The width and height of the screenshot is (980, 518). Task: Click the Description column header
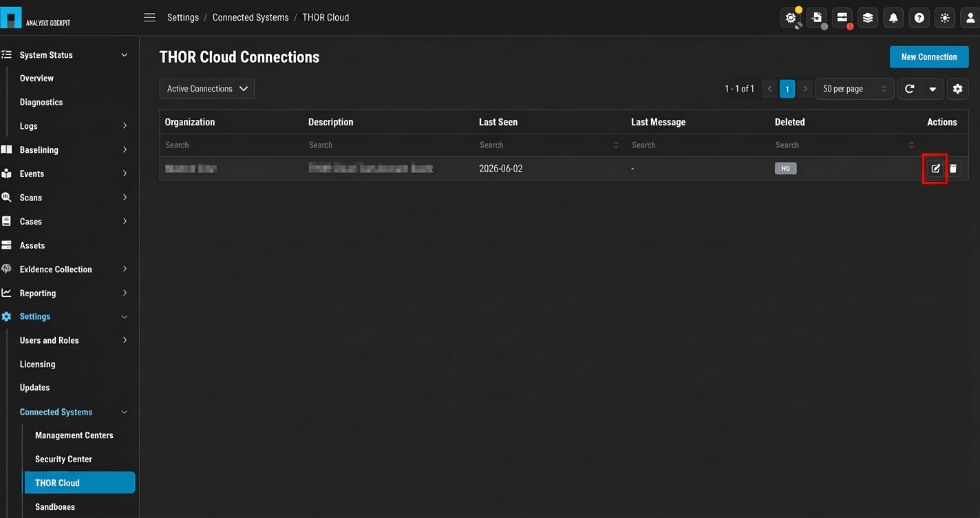click(331, 122)
